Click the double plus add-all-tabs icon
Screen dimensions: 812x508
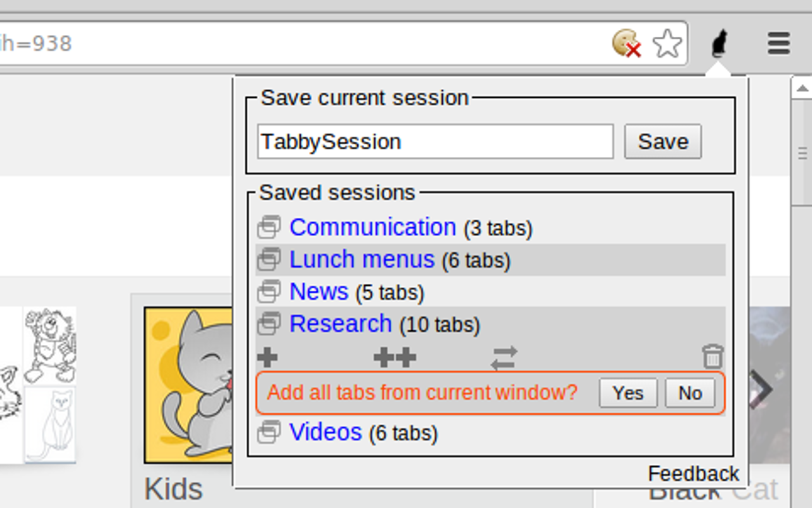click(x=395, y=358)
